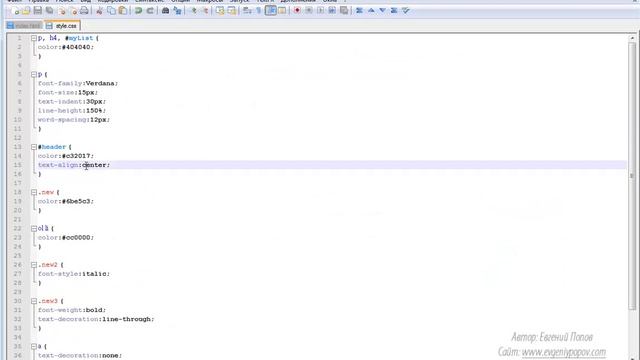
Task: Click 'text-decoration:none;' on line 36
Action: click(80, 356)
